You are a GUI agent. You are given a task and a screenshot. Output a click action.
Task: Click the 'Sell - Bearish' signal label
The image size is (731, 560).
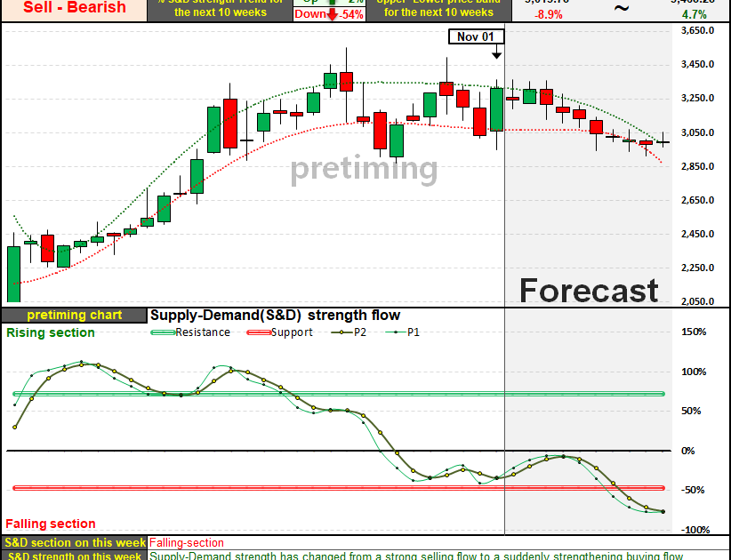pos(75,7)
